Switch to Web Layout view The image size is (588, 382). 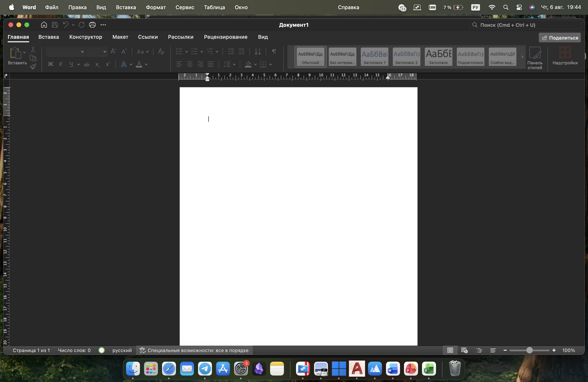pos(464,350)
